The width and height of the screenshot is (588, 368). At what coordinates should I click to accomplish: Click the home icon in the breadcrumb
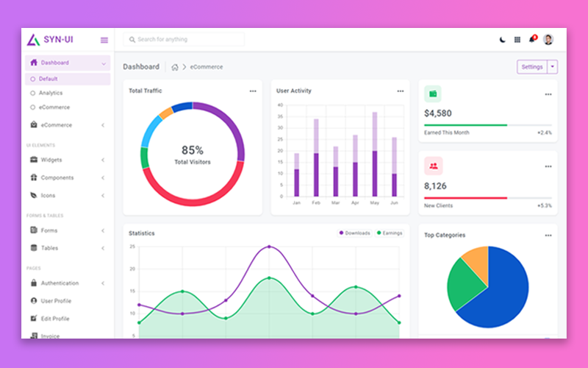pos(175,67)
